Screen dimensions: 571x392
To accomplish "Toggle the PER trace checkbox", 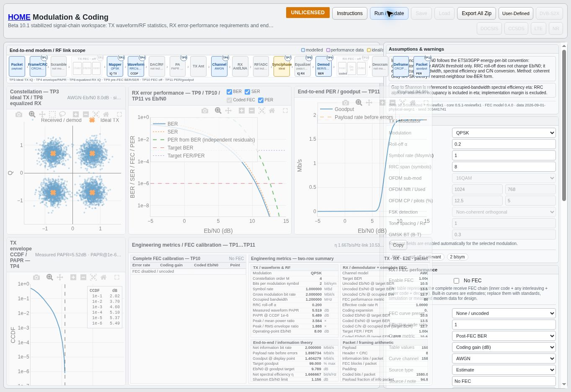I will tap(261, 100).
